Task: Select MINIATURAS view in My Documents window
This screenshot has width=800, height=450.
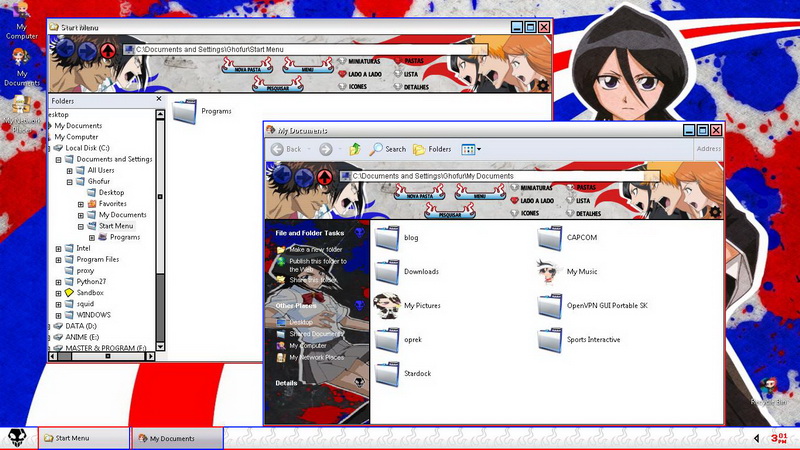Action: point(532,188)
